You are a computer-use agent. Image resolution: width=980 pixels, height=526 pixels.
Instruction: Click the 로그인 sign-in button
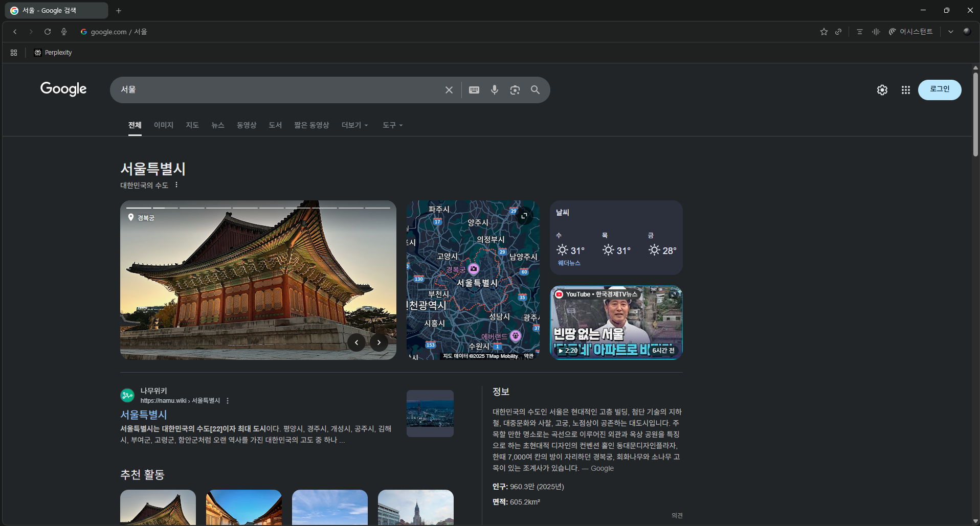pos(940,89)
